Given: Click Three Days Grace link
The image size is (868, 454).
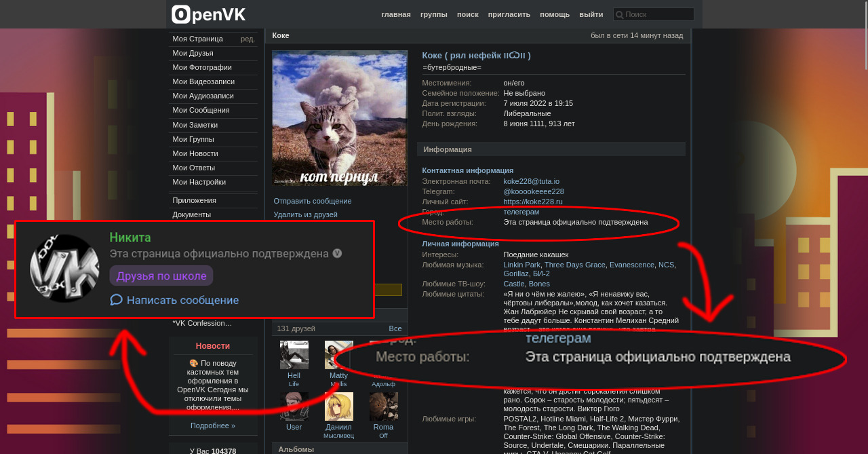Looking at the screenshot, I should 574,265.
